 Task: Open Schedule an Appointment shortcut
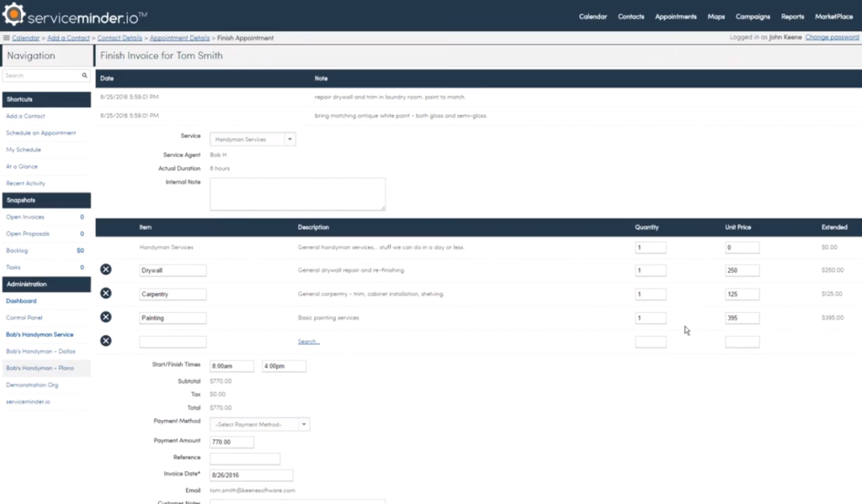click(x=40, y=133)
